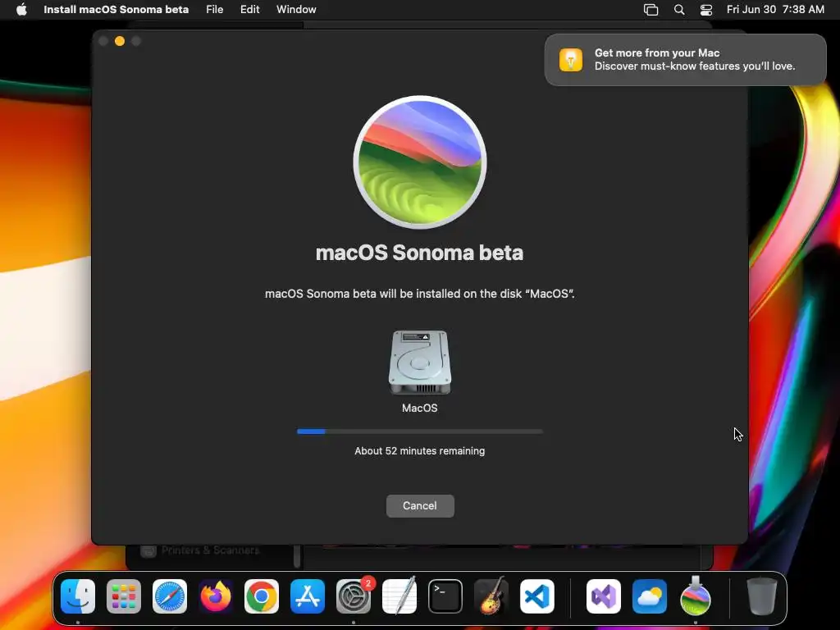Open the Get more from your Mac notification
Image resolution: width=840 pixels, height=630 pixels.
(x=685, y=59)
